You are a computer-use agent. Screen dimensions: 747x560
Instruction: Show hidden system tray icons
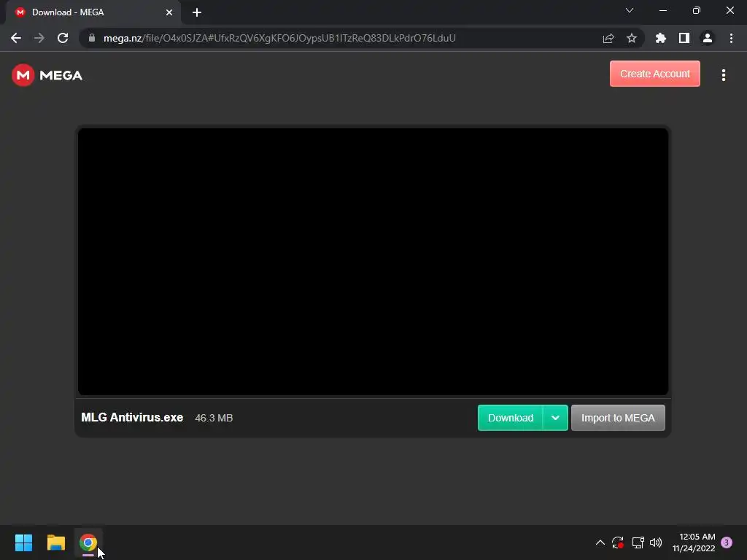600,542
